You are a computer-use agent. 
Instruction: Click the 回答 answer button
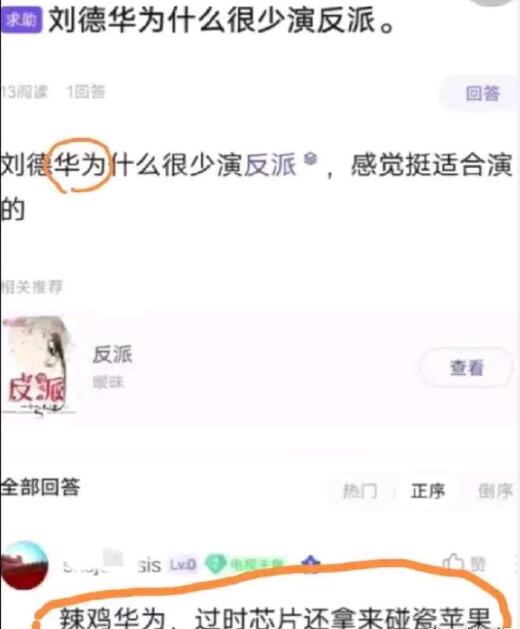[482, 93]
